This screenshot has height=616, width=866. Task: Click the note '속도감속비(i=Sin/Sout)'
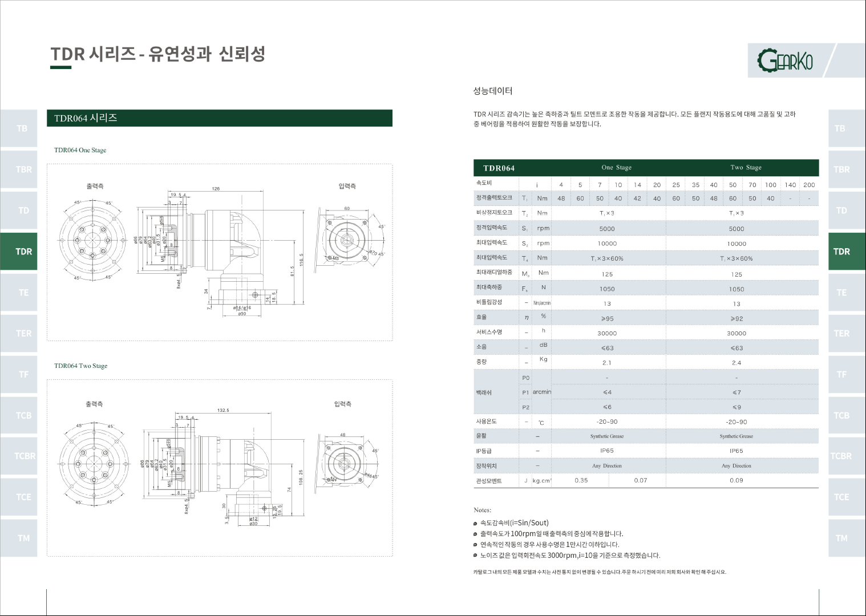(514, 522)
